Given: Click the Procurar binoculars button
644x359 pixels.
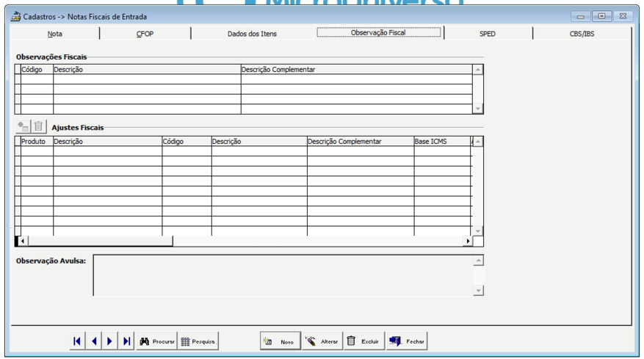Looking at the screenshot, I should pyautogui.click(x=157, y=341).
